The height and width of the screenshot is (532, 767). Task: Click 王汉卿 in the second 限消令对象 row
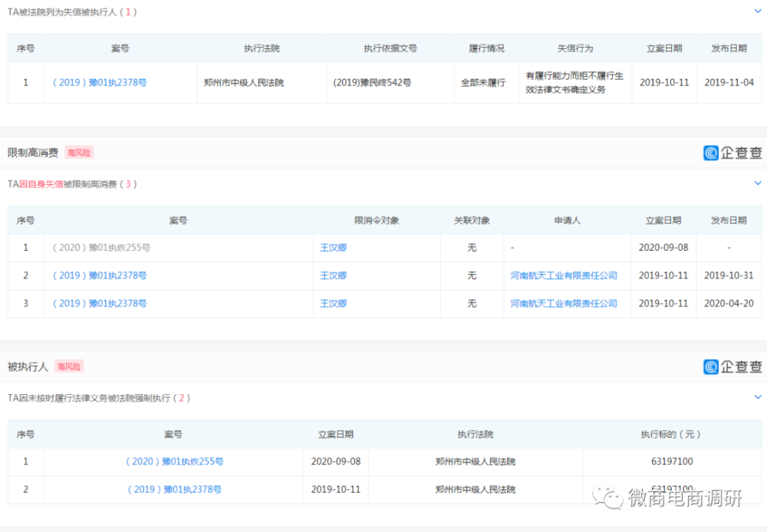[333, 275]
